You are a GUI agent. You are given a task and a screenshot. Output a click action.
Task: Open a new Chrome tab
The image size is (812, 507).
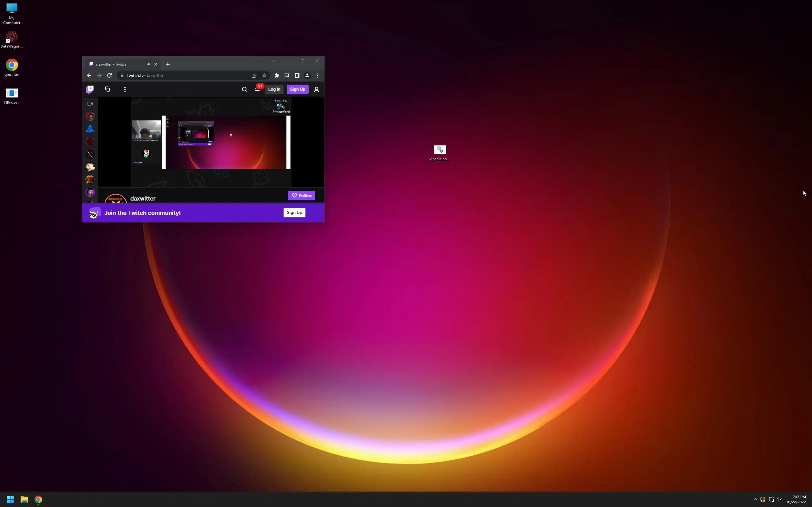pos(168,64)
